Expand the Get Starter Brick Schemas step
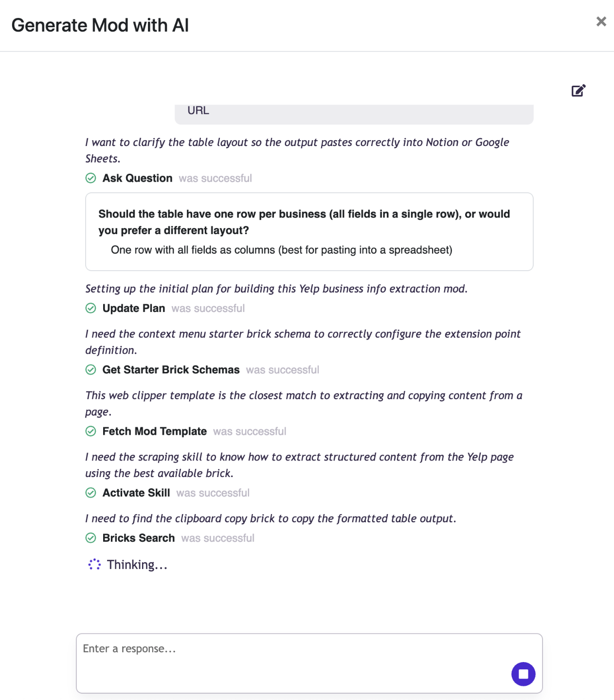 171,369
